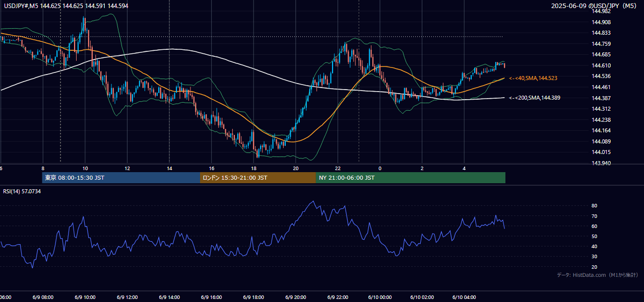Select the NY 21:00-06:00 JST session bar
Screen dimensions: 644x302
tap(411, 178)
